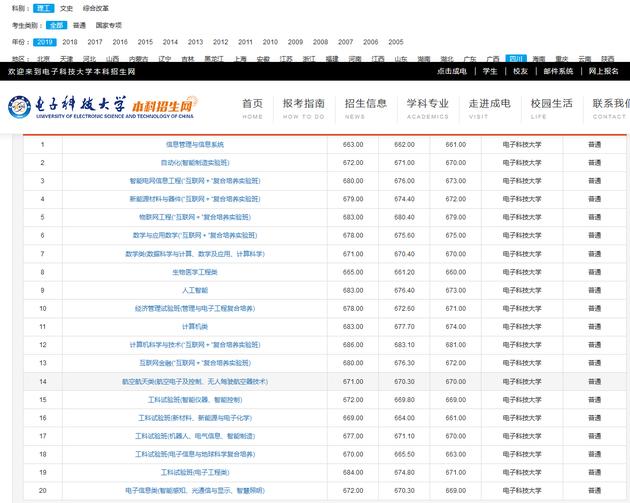Select year 2015 filter
Image resolution: width=630 pixels, height=503 pixels.
click(x=145, y=42)
